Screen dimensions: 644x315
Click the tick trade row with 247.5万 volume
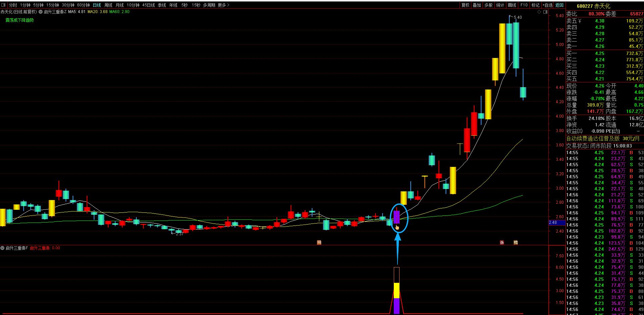(605, 249)
